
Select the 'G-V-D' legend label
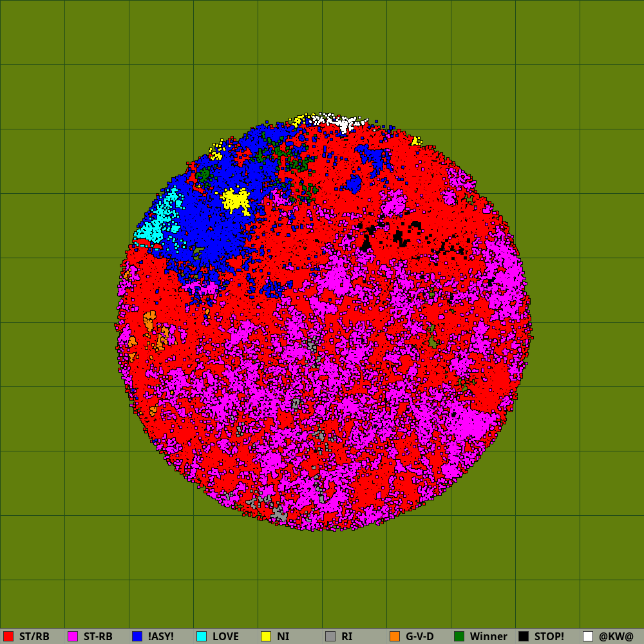tap(419, 637)
